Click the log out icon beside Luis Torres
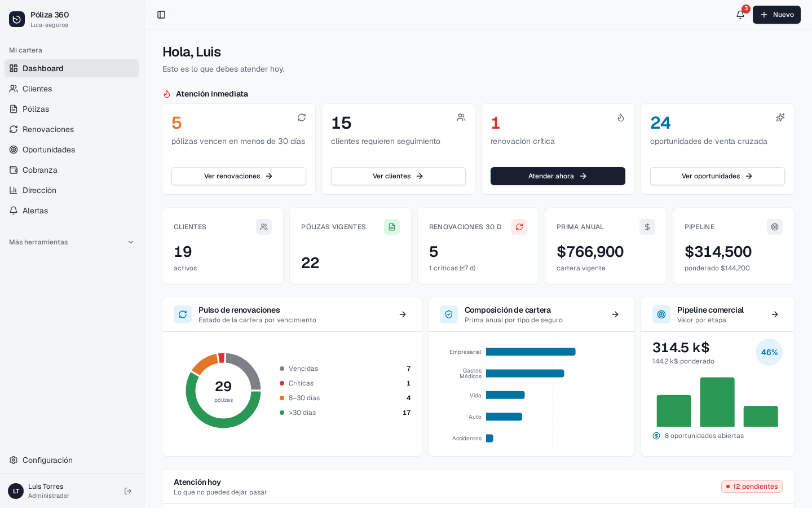This screenshot has height=508, width=812. [x=128, y=491]
